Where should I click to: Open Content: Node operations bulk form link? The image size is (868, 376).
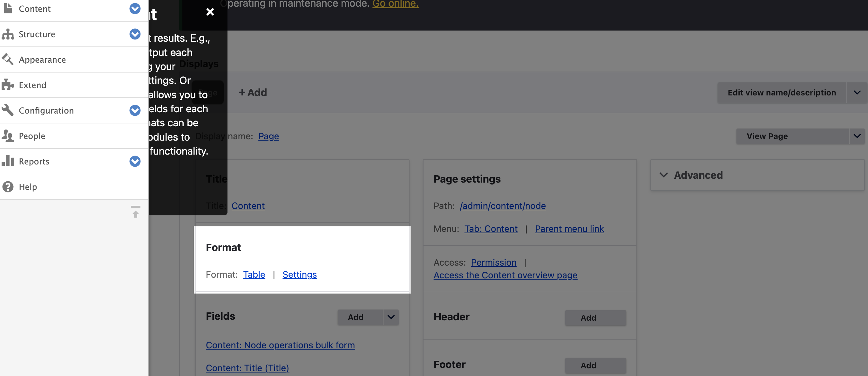click(x=280, y=345)
